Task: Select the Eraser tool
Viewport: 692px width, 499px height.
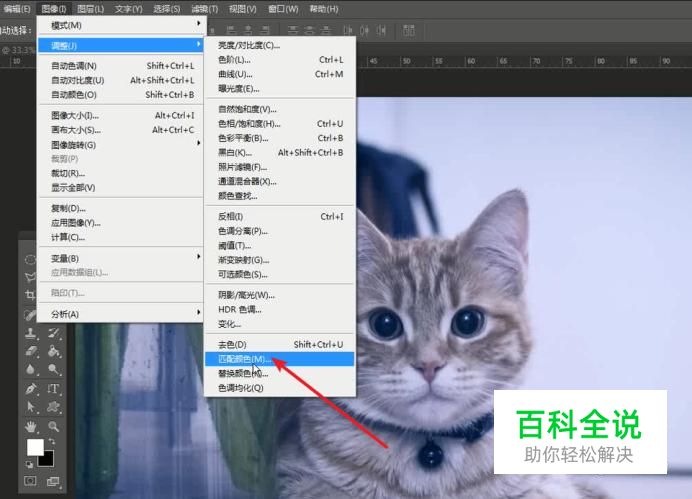Action: pyautogui.click(x=30, y=351)
